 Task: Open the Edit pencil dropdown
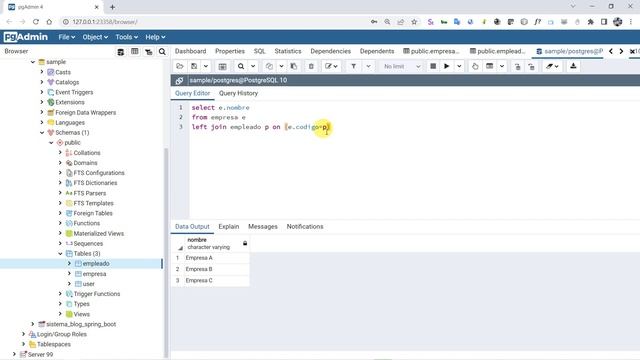pos(331,66)
